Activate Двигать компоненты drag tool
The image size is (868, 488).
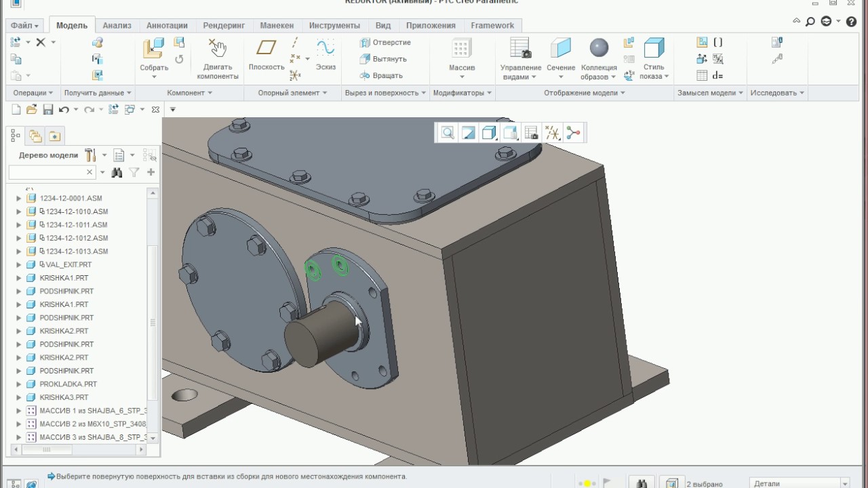(x=218, y=59)
